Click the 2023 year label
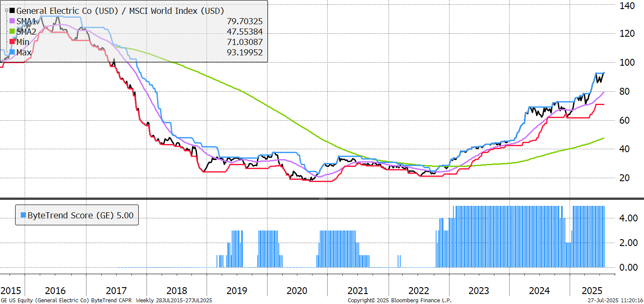Screen dimensions: 644x304 click(x=479, y=290)
